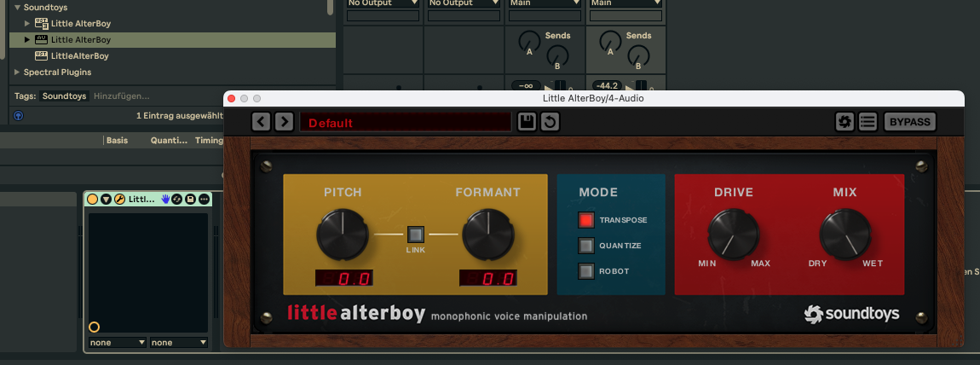Enable TRANSPOSE mode
Screen dimensions: 980x365
pos(585,220)
